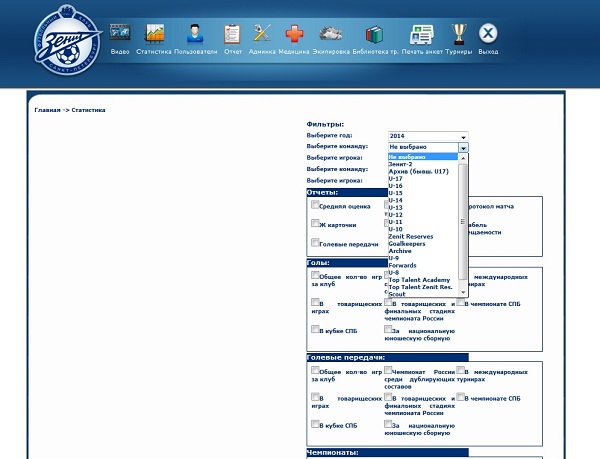
Task: Open the Видео section icon
Action: click(x=120, y=33)
